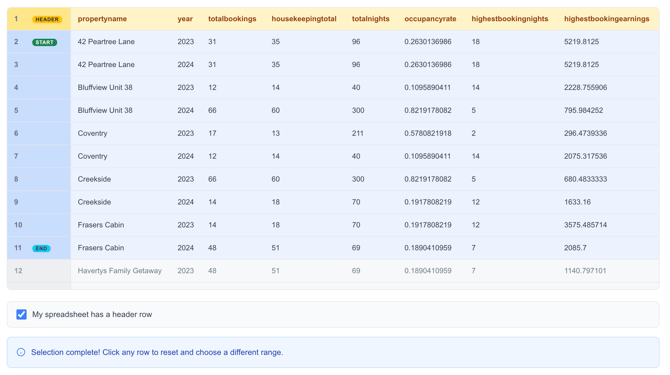
Task: Click Bluffview Unit 38 in the 2024 row
Action: tap(105, 110)
